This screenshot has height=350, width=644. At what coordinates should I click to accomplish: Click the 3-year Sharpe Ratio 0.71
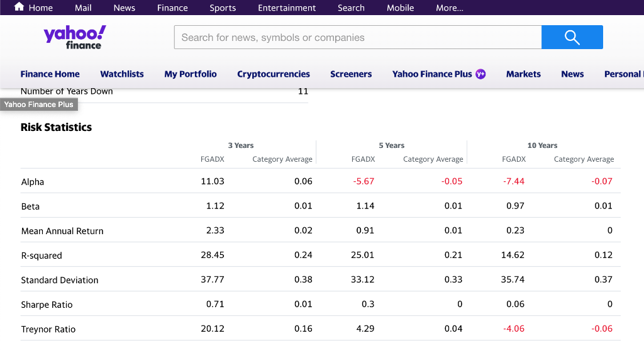pyautogui.click(x=215, y=305)
